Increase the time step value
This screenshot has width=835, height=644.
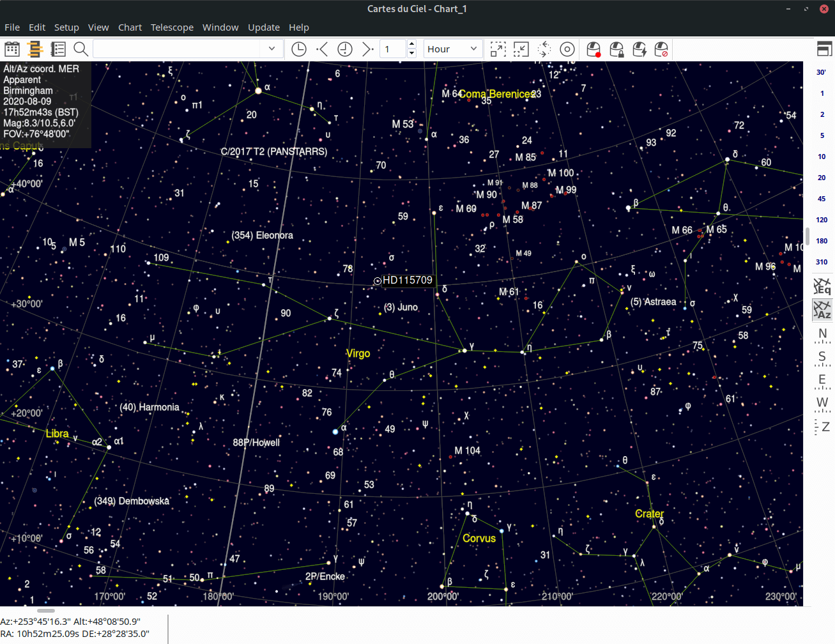click(x=411, y=45)
